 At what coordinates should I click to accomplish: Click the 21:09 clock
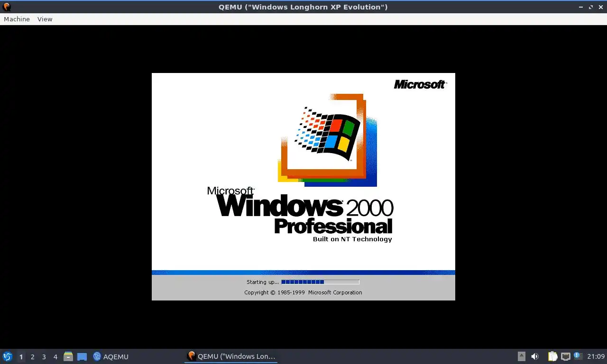coord(596,356)
